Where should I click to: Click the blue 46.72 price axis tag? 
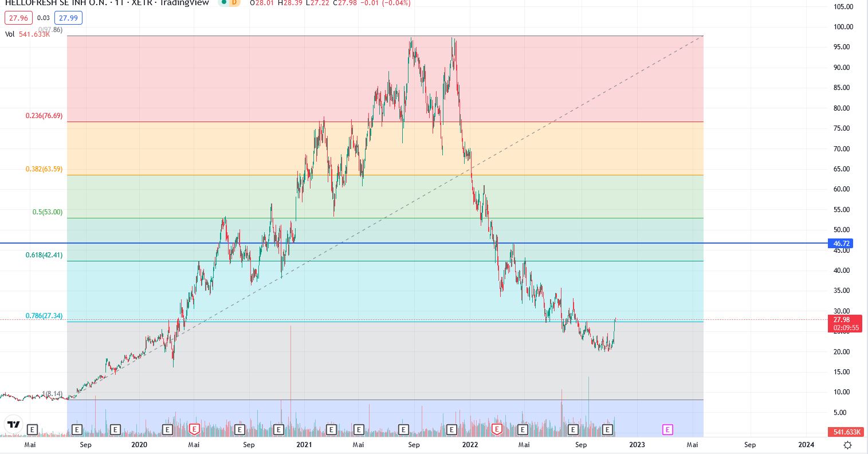coord(840,244)
